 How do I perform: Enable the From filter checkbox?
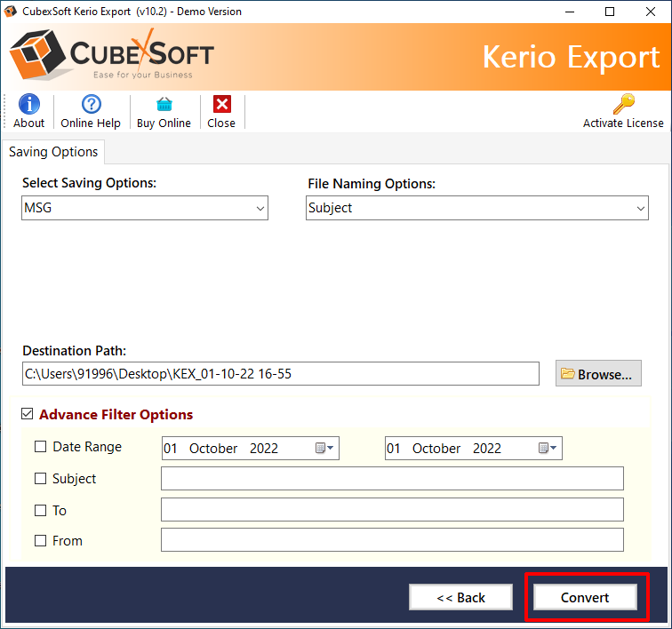point(40,541)
